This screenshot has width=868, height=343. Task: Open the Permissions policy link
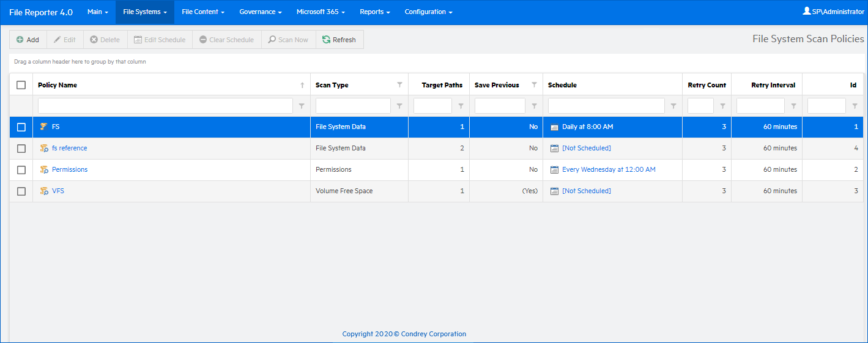click(70, 170)
